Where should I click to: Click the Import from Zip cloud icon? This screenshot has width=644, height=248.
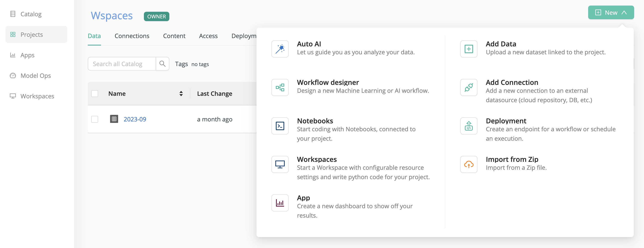click(469, 164)
